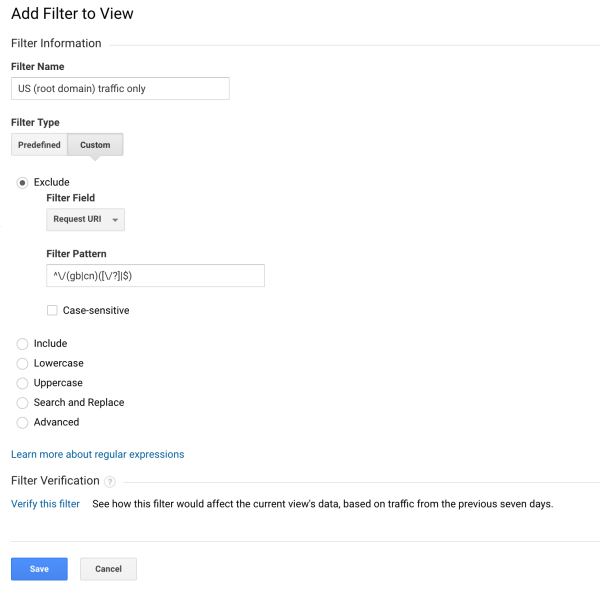Open the Filter Field Request URI selector
Image resolution: width=600 pixels, height=597 pixels.
pyautogui.click(x=85, y=220)
